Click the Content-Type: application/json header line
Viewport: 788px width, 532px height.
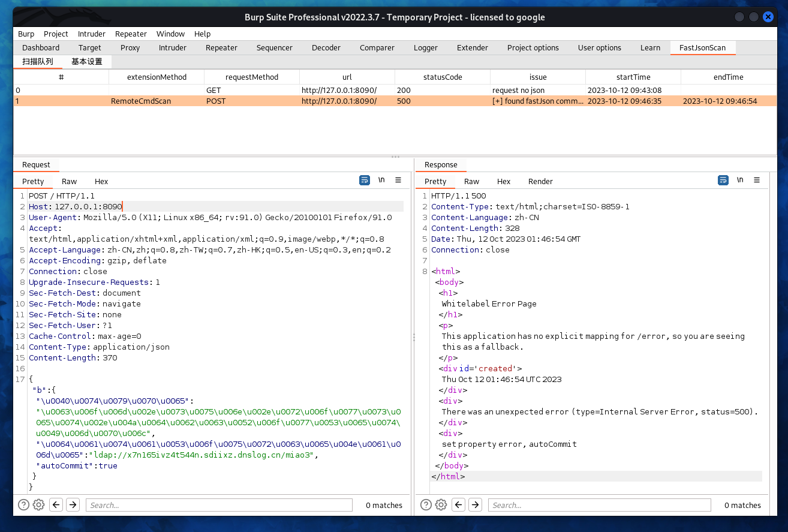pyautogui.click(x=100, y=347)
